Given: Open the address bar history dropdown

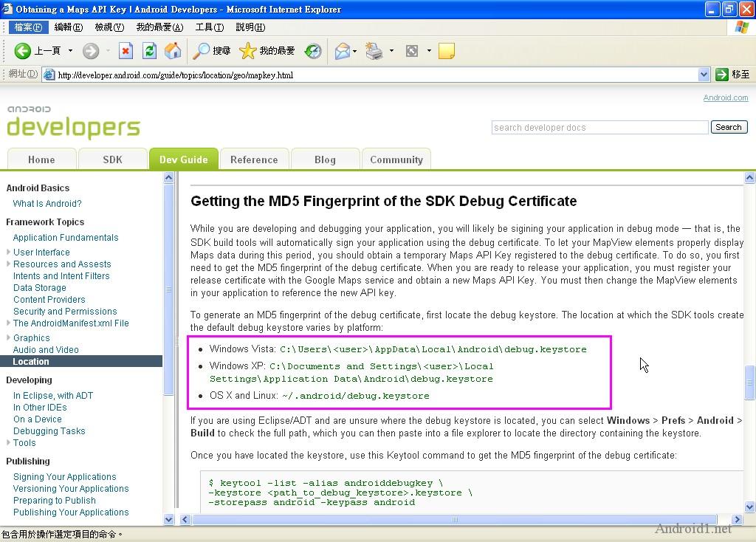Looking at the screenshot, I should pos(704,75).
